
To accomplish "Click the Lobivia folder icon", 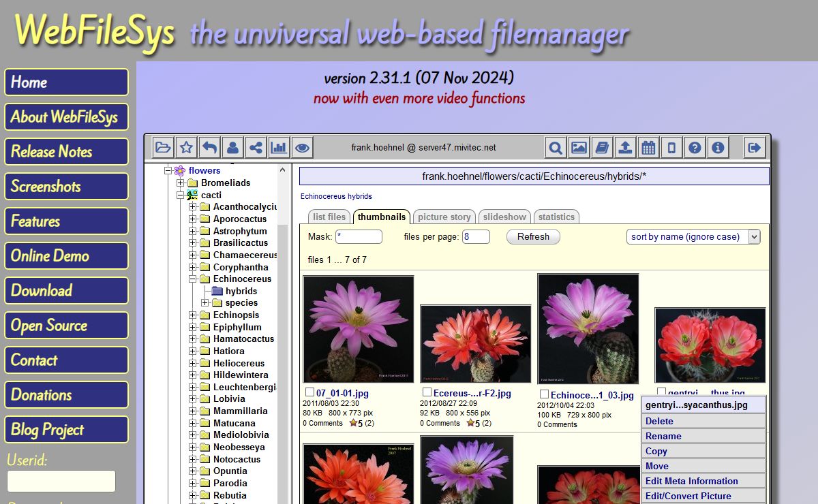I will point(204,399).
